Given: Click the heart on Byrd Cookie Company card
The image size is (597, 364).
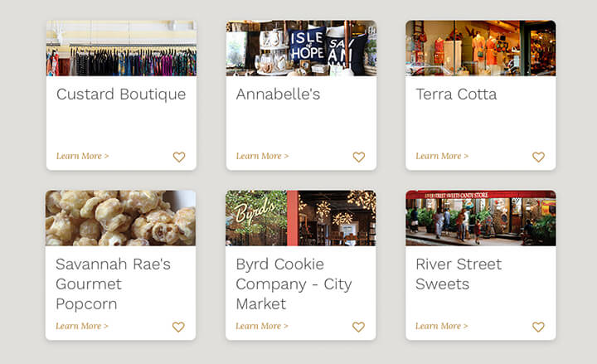Looking at the screenshot, I should tap(358, 327).
